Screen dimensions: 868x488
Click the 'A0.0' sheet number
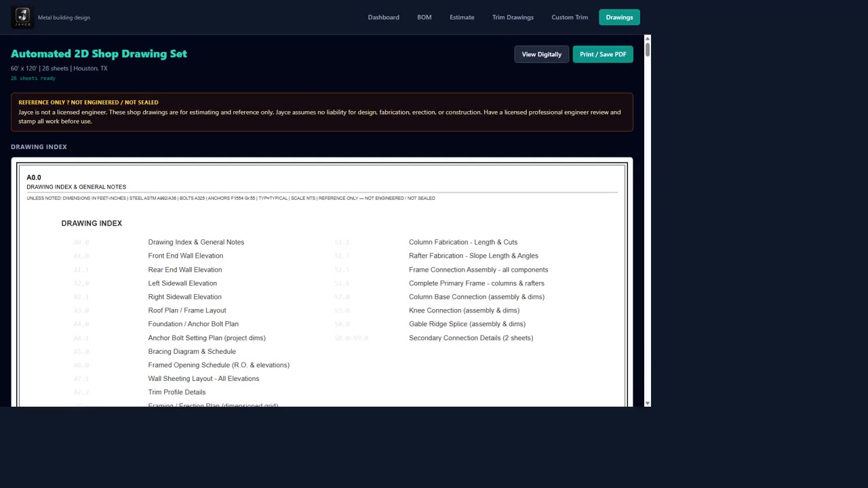tap(34, 178)
